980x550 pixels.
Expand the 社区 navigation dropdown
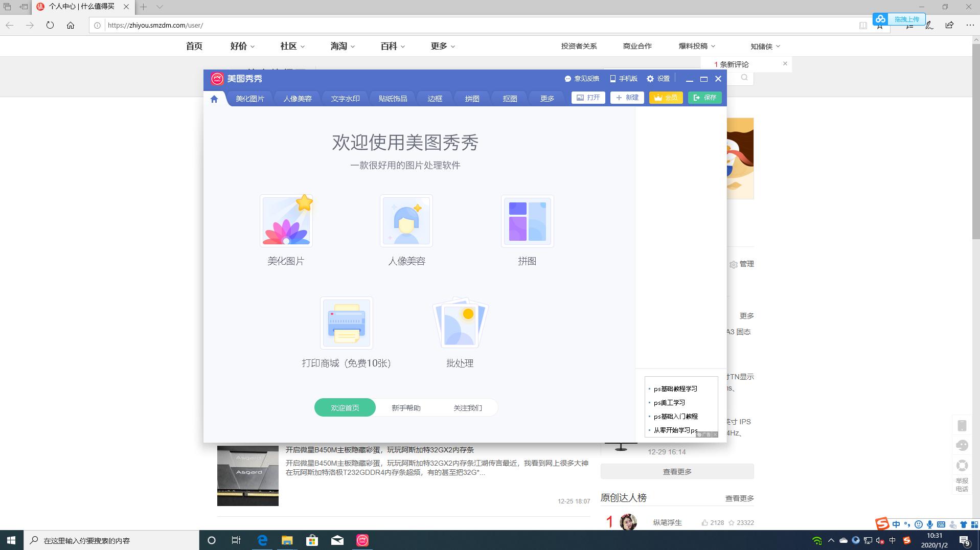(x=291, y=46)
